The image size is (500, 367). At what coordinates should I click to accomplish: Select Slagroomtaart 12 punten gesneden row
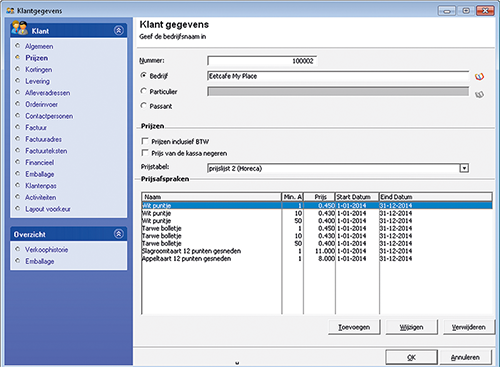[317, 251]
